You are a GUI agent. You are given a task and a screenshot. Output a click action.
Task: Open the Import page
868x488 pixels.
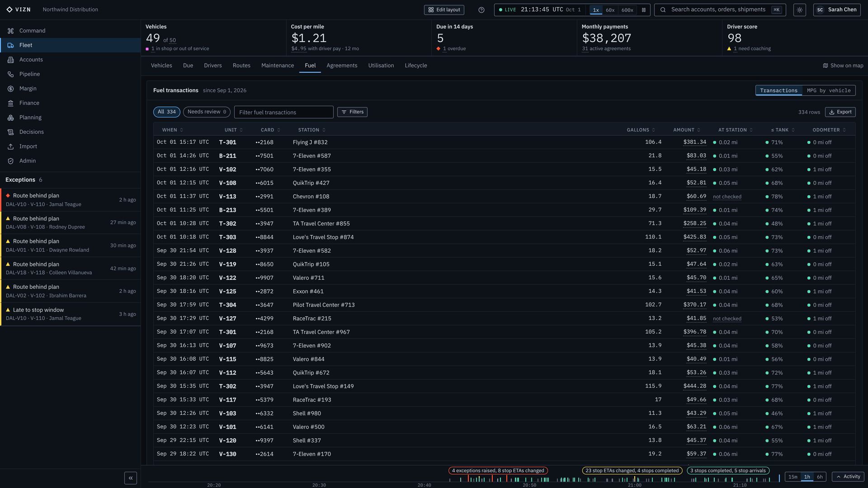[x=70, y=146]
